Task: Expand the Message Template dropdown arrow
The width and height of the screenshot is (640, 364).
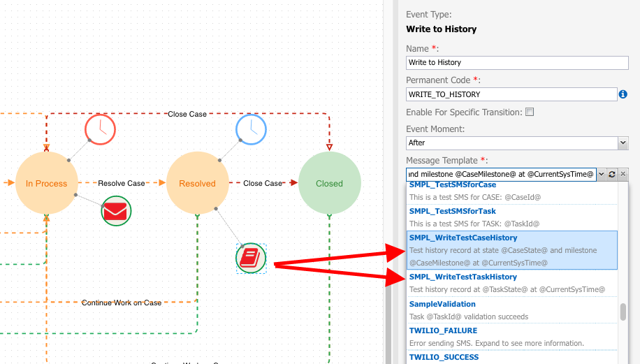Action: pos(602,174)
